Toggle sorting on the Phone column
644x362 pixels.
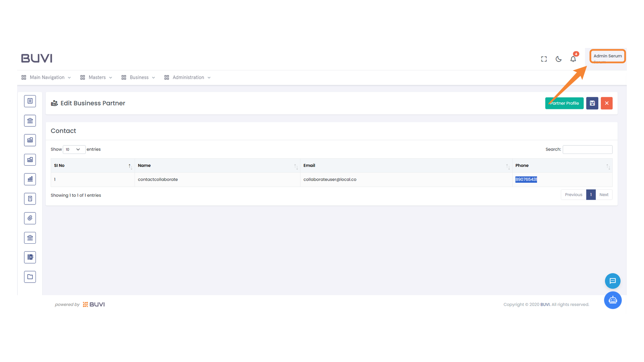point(607,166)
